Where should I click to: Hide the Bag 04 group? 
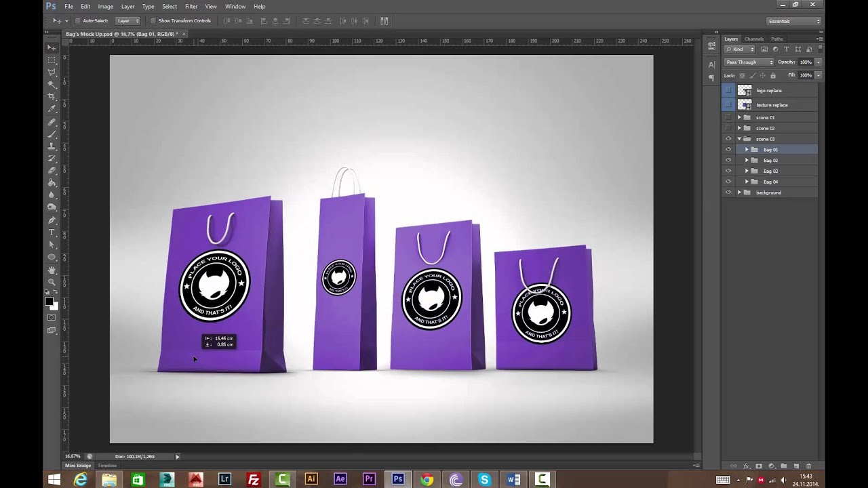(728, 182)
